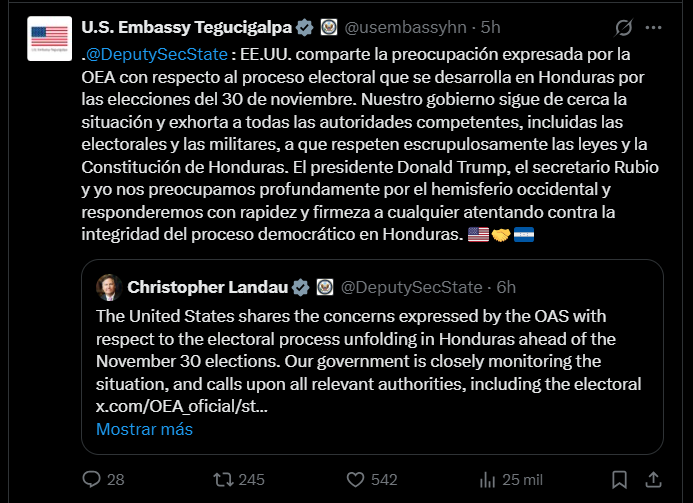Click the U.S. Embassy profile avatar
Image resolution: width=693 pixels, height=503 pixels.
point(50,38)
